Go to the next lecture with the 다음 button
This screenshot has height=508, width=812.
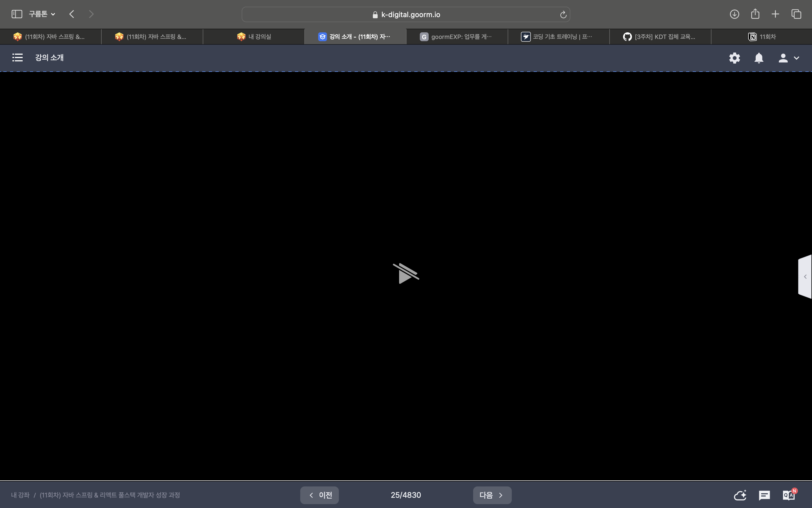(492, 495)
